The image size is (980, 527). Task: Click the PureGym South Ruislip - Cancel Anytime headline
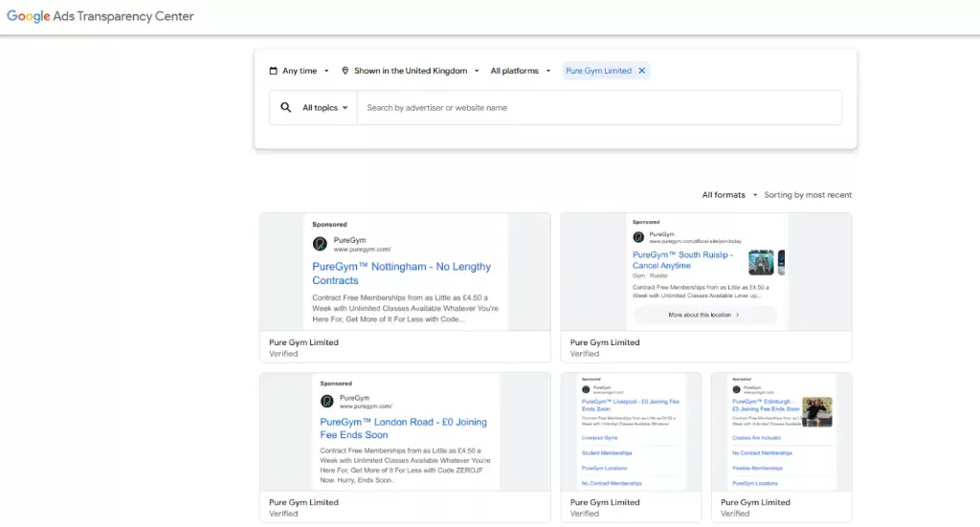pos(682,260)
